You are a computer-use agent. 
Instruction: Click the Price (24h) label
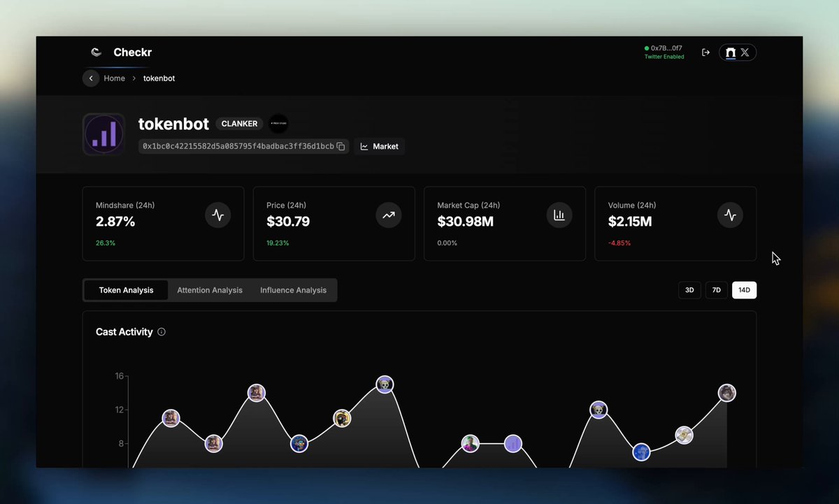coord(286,206)
